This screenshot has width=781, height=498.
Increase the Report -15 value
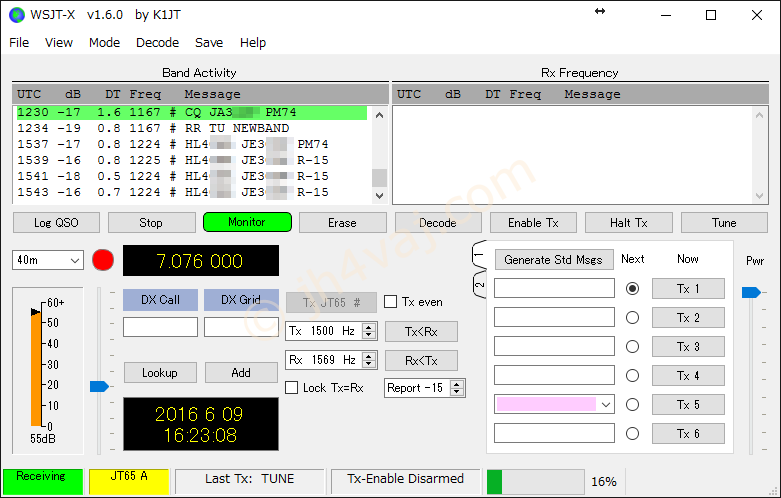pos(457,384)
